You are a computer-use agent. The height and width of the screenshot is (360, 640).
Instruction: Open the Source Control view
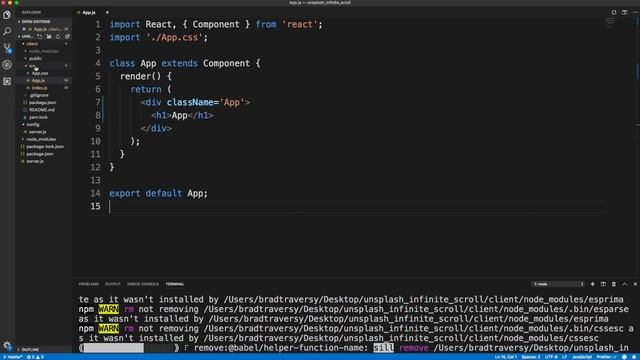tap(7, 48)
